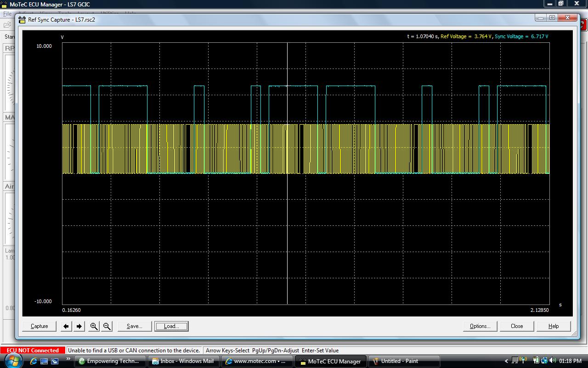
Task: Show desktop via quick launch icon
Action: 45,362
